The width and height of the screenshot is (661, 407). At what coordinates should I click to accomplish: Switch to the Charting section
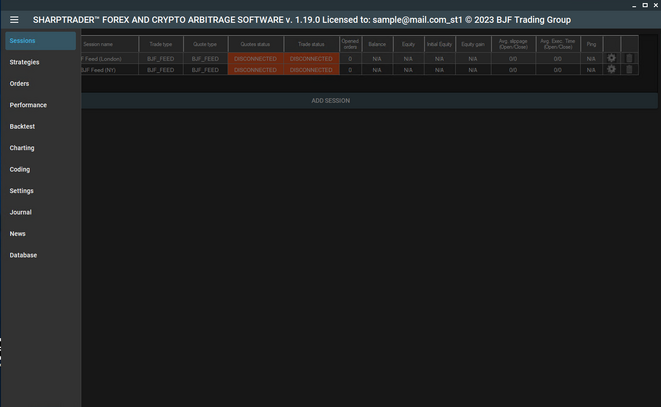tap(40, 148)
